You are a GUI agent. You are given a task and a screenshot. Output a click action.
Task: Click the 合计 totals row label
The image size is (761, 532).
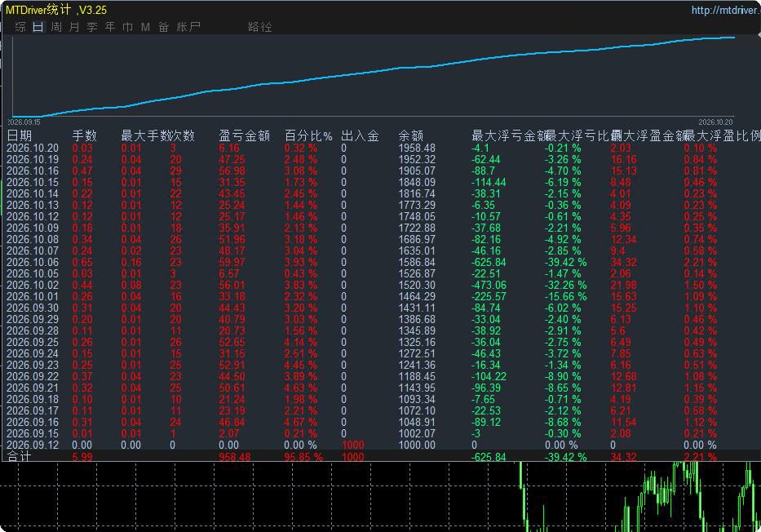20,456
